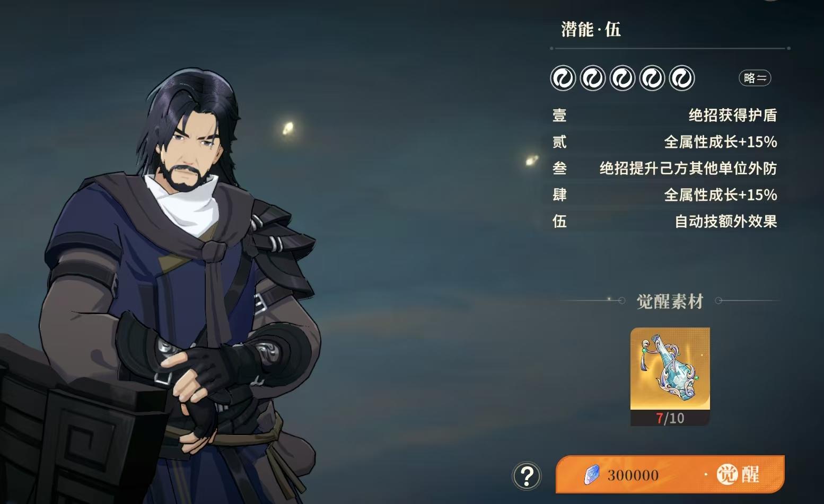
Task: Open the question mark help icon
Action: tap(527, 476)
